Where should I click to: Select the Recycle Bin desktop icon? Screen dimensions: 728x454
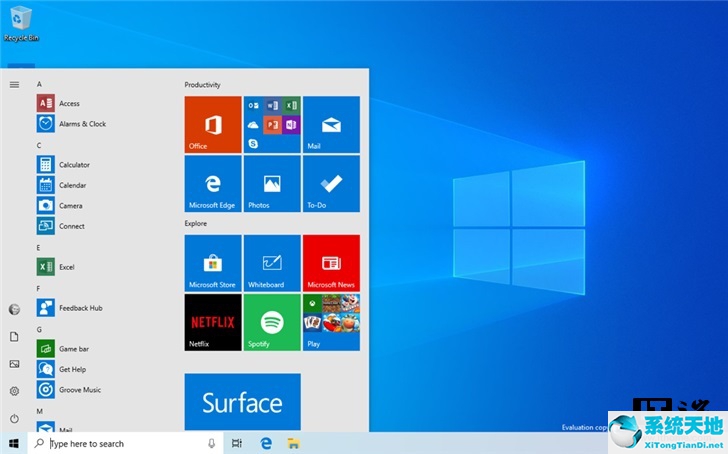coord(21,24)
